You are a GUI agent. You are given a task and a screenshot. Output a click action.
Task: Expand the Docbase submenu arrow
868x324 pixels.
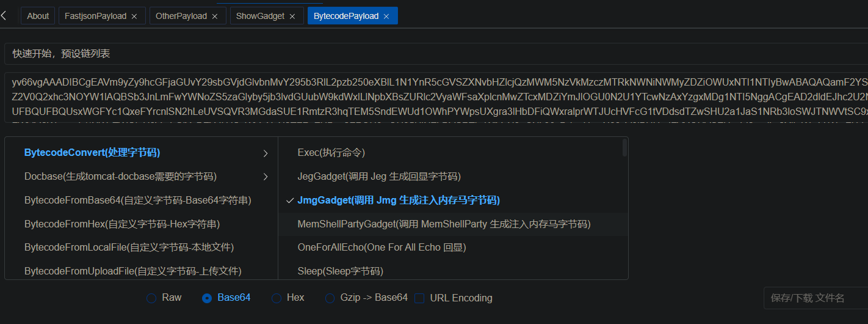(x=266, y=177)
